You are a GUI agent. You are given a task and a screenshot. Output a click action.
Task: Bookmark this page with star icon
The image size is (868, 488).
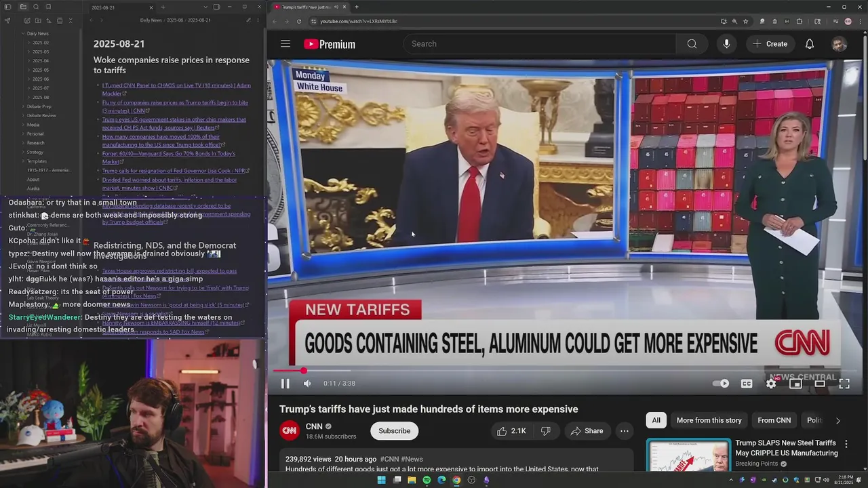(746, 21)
